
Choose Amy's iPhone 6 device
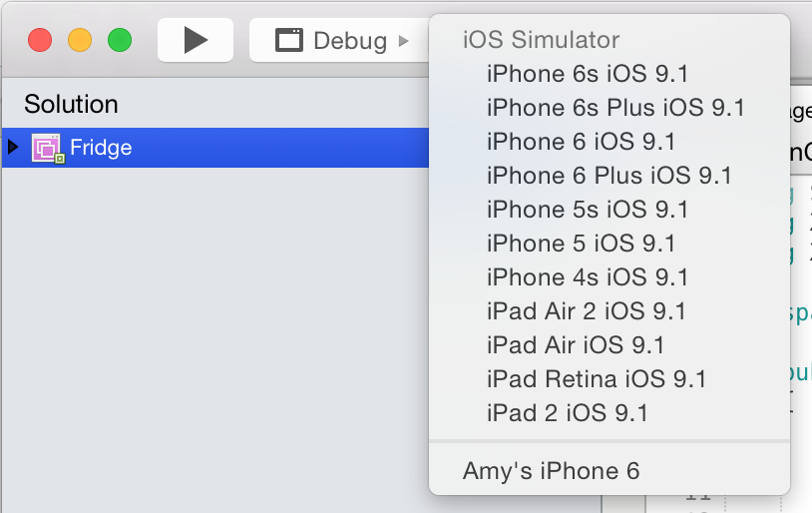click(x=609, y=471)
